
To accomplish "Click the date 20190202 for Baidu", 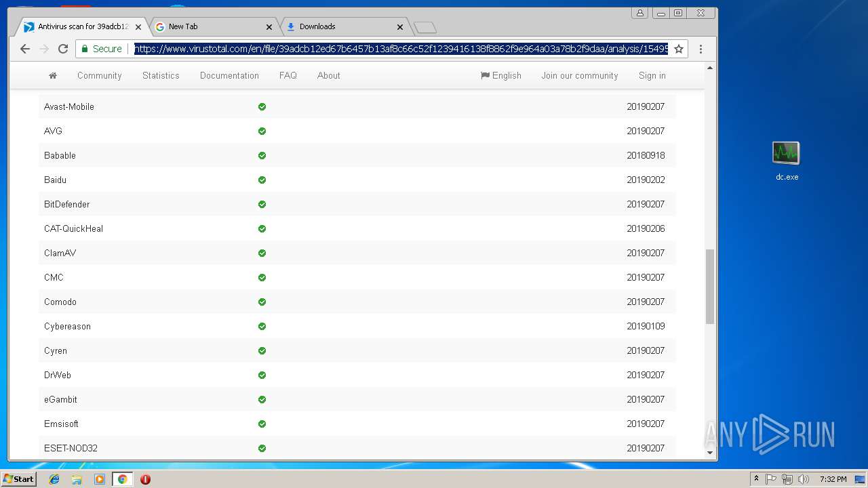I will coord(646,180).
